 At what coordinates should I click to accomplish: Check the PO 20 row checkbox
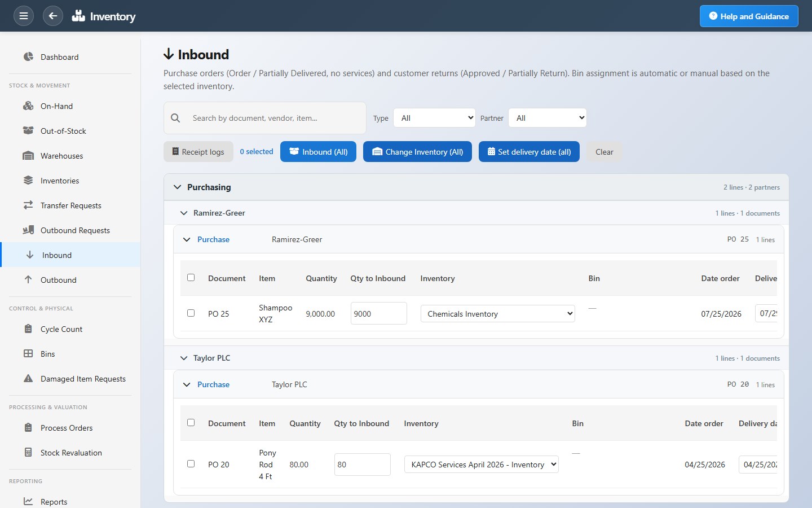pyautogui.click(x=191, y=463)
